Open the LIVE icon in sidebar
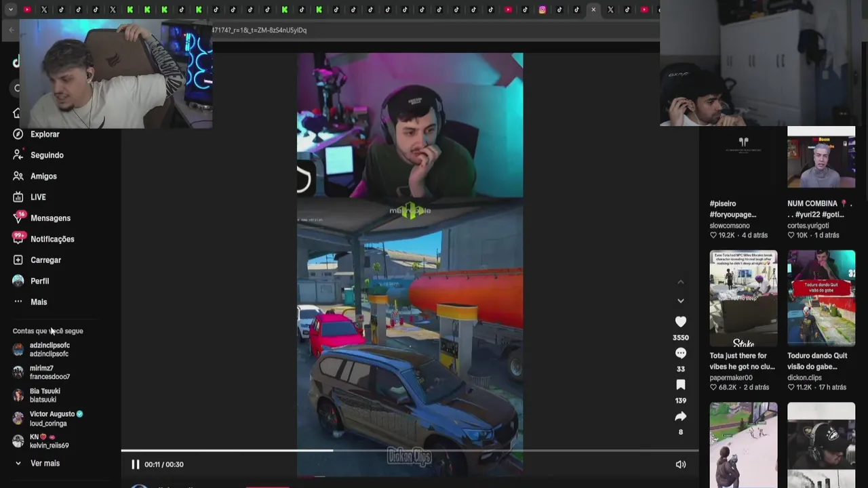This screenshot has width=868, height=488. point(18,197)
